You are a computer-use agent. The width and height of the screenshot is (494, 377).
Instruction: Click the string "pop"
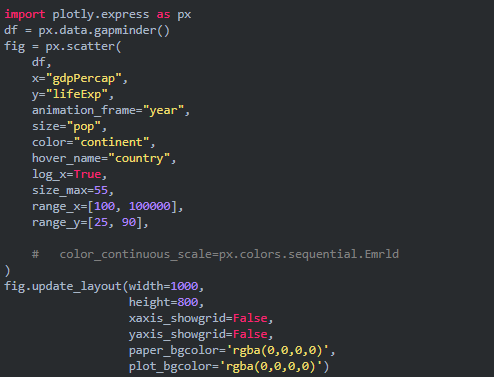84,127
